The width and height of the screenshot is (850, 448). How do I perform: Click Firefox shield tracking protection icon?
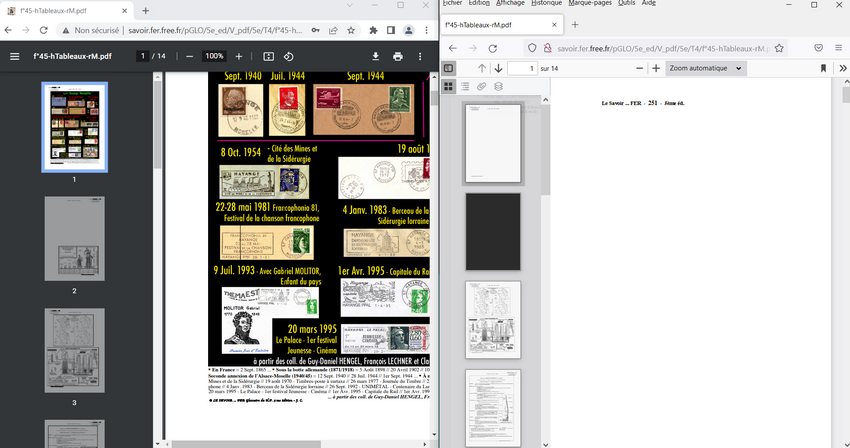(x=532, y=48)
